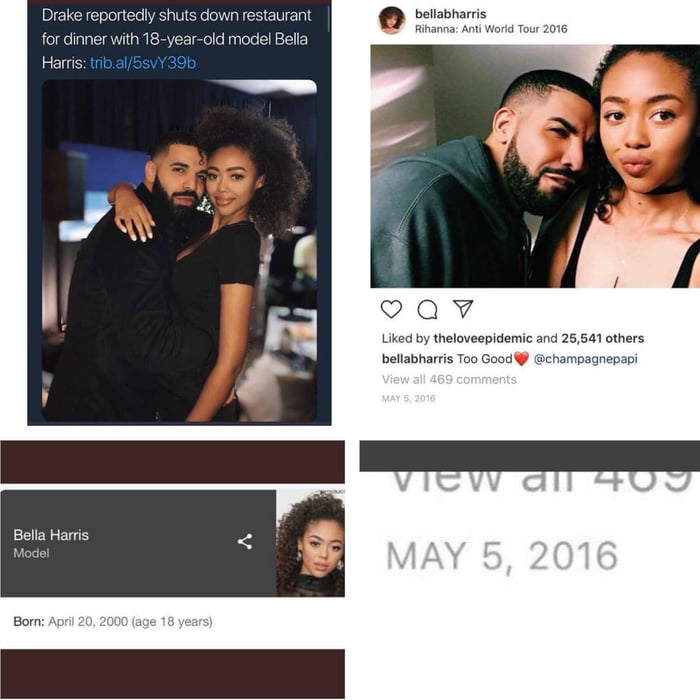
Task: Open Rihanna: Anti World Tour 2016 location
Action: pyautogui.click(x=491, y=29)
